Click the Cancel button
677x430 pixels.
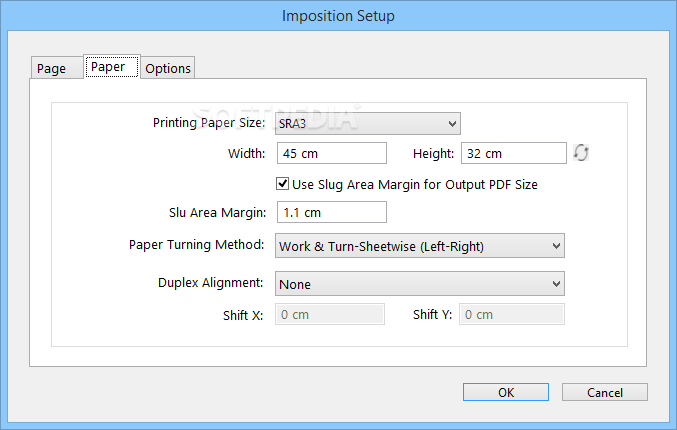click(x=604, y=392)
